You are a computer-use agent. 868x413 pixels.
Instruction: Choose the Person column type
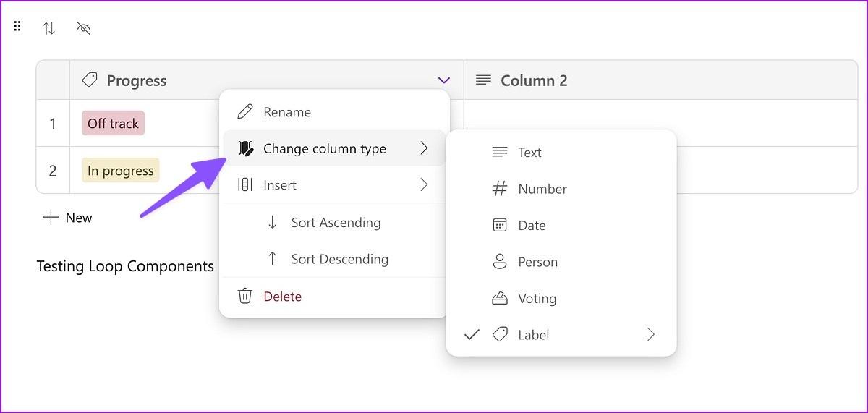tap(537, 262)
